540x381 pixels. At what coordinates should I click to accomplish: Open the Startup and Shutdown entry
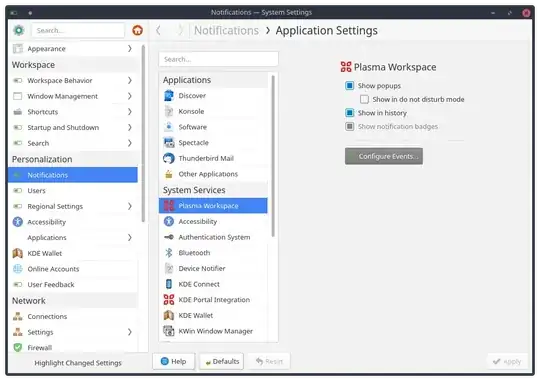(73, 127)
